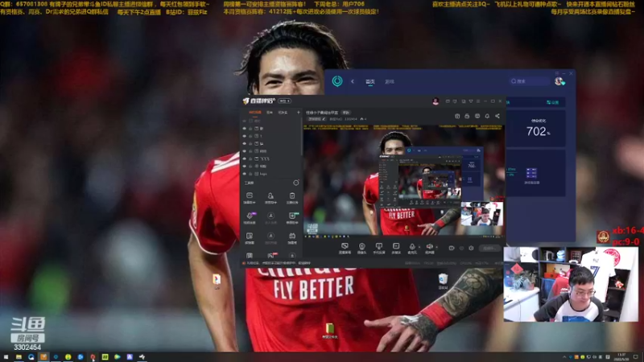Expand the hidden system tray icons chevron
The height and width of the screenshot is (362, 644).
click(564, 357)
